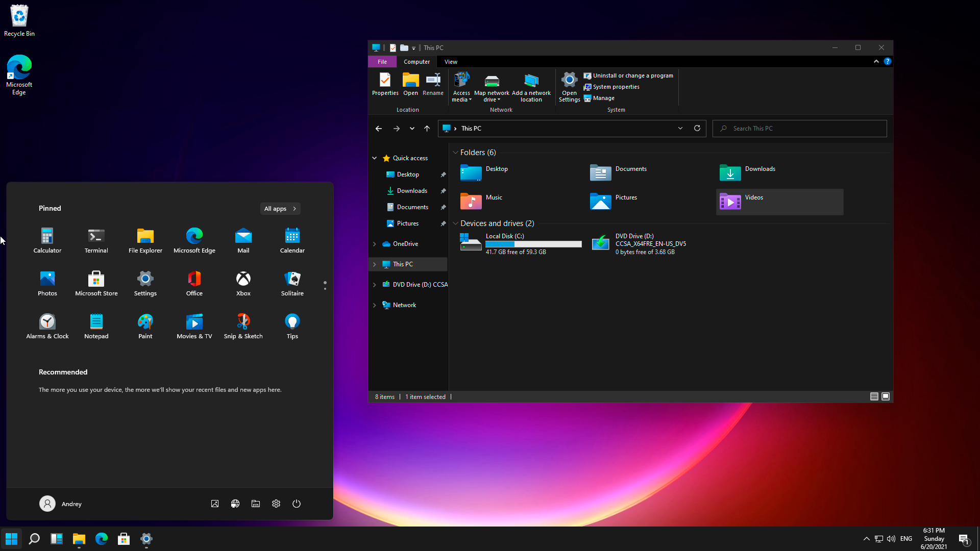Viewport: 980px width, 551px height.
Task: Switch to details view in status bar
Action: 874,396
